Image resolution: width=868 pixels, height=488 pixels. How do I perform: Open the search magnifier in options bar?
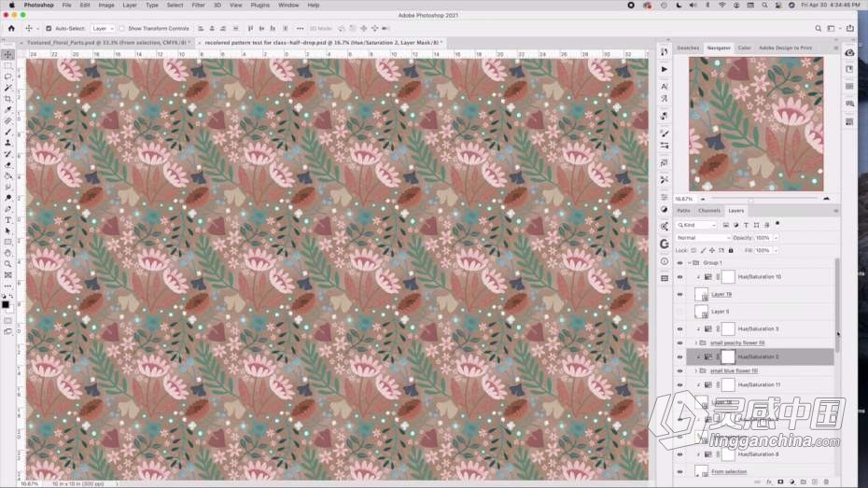[x=818, y=28]
